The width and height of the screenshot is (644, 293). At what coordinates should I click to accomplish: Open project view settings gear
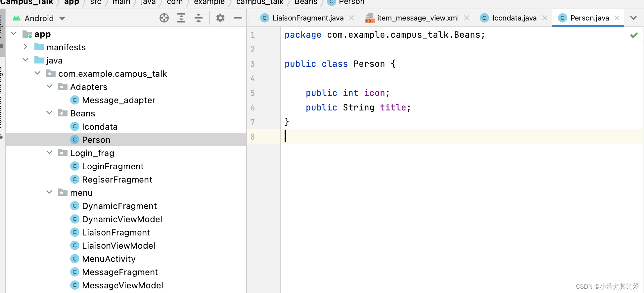[220, 18]
